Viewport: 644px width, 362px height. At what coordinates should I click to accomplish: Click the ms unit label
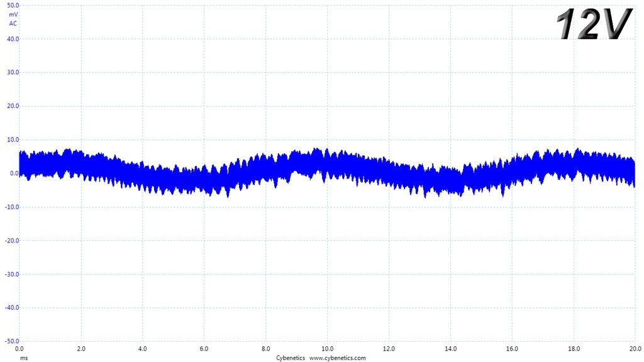(25, 358)
